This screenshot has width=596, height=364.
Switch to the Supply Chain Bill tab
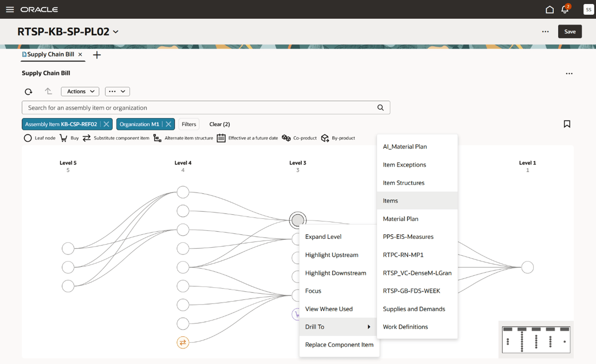51,55
